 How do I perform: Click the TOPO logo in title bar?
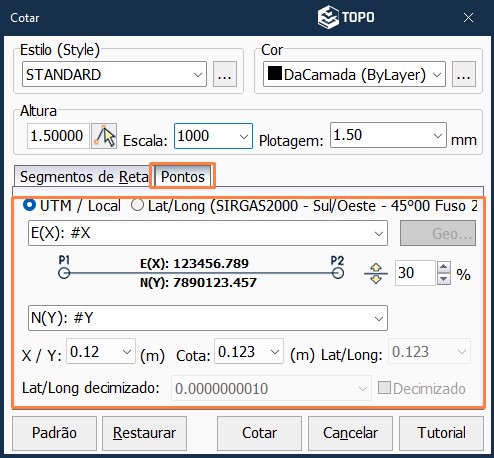point(346,17)
